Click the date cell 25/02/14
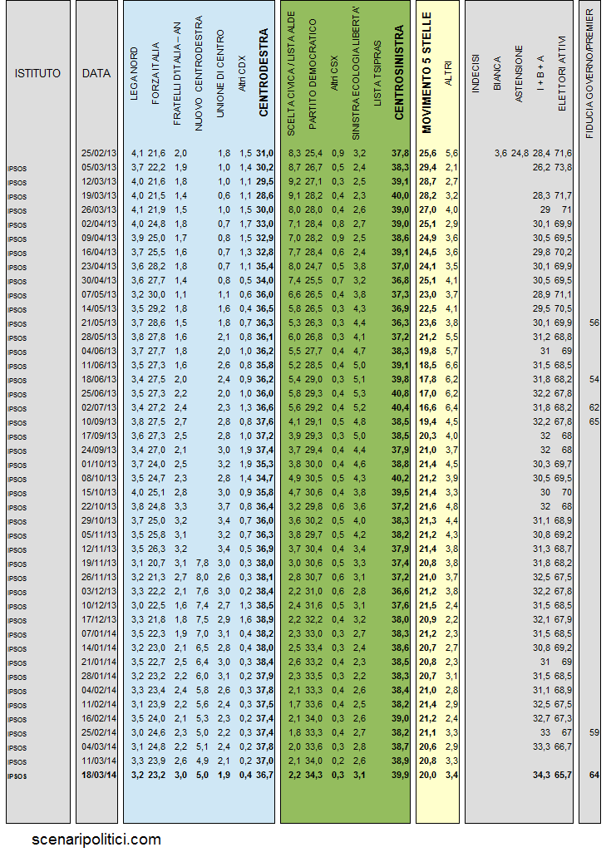 99,733
